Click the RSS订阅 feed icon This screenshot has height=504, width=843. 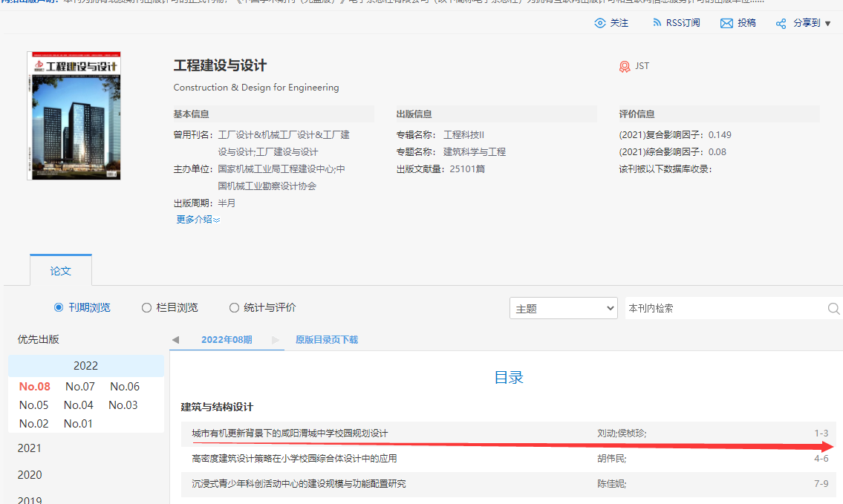click(x=657, y=23)
